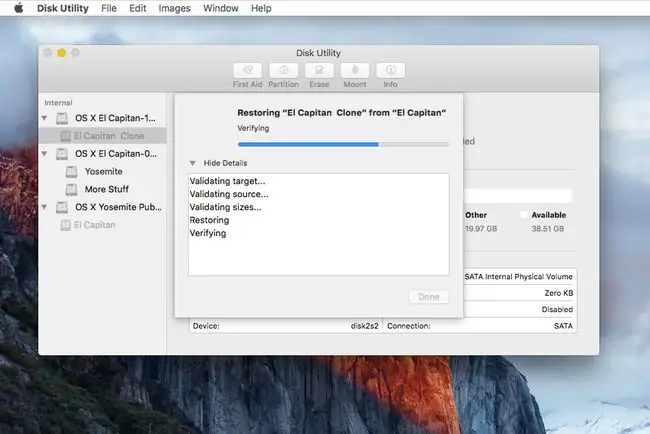Viewport: 650px width, 434px height.
Task: Open the Window menu
Action: coord(221,8)
